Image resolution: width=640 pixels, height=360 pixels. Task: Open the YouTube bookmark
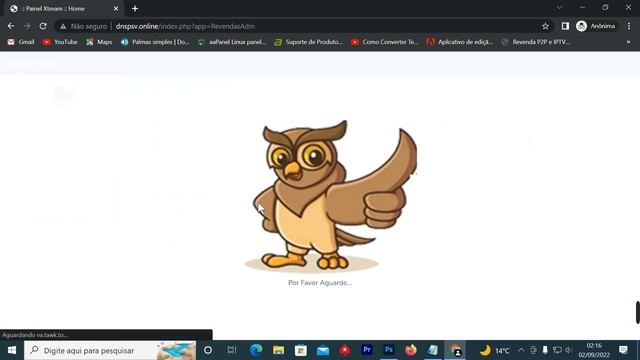(x=60, y=42)
